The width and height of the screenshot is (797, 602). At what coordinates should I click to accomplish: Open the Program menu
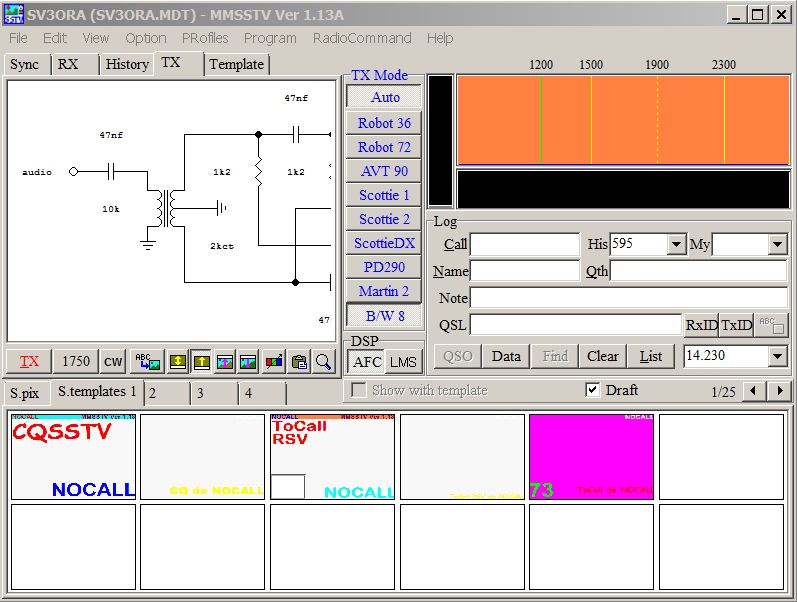[270, 38]
